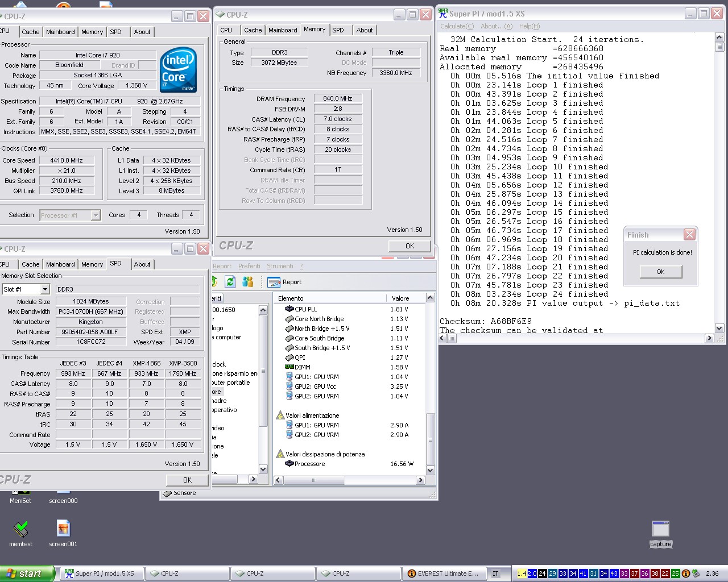Click the 37 temperature tray icon
728x582 pixels.
634,573
